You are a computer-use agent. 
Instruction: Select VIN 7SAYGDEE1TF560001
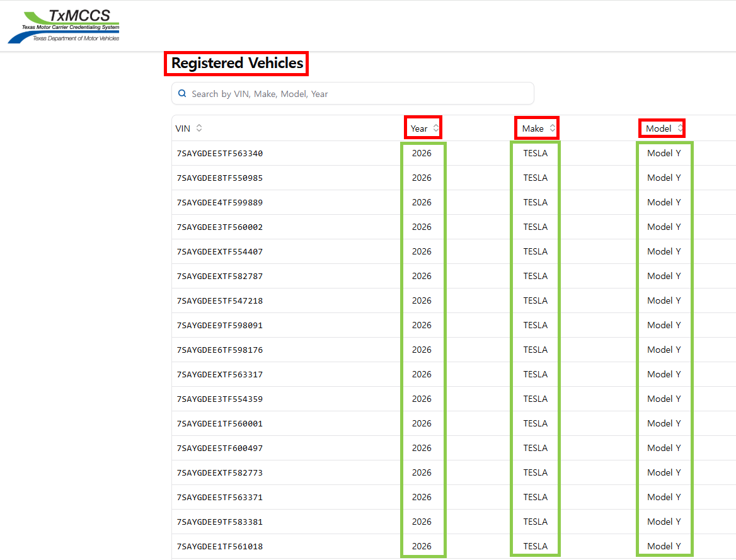coord(220,424)
